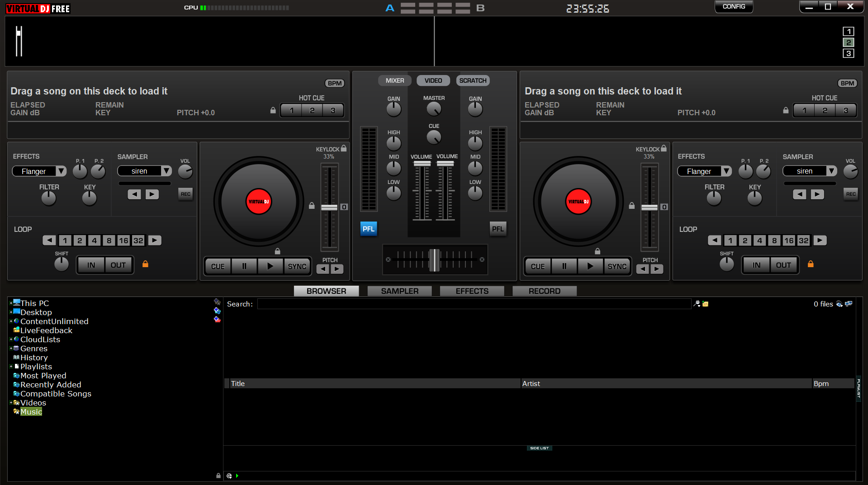868x485 pixels.
Task: Open the VIDEO mixer panel
Action: point(433,80)
